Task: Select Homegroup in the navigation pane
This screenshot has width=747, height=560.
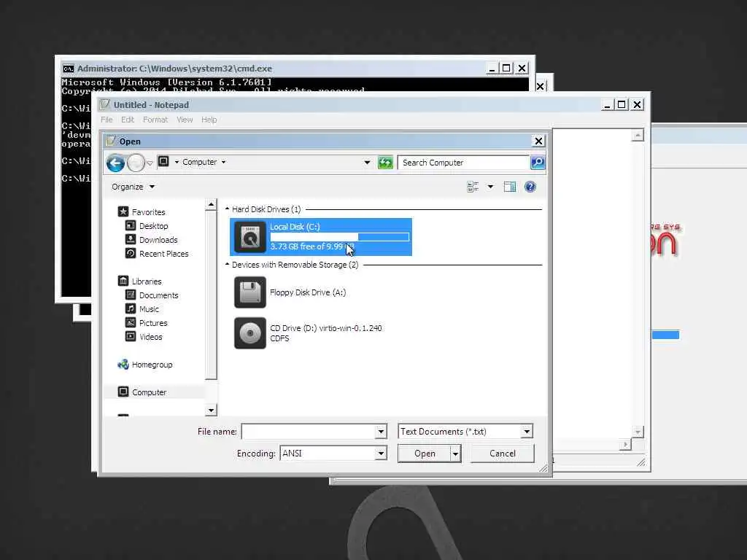Action: (152, 365)
